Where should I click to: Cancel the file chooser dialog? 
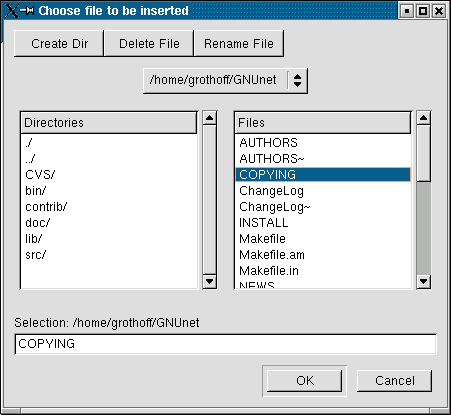point(395,381)
